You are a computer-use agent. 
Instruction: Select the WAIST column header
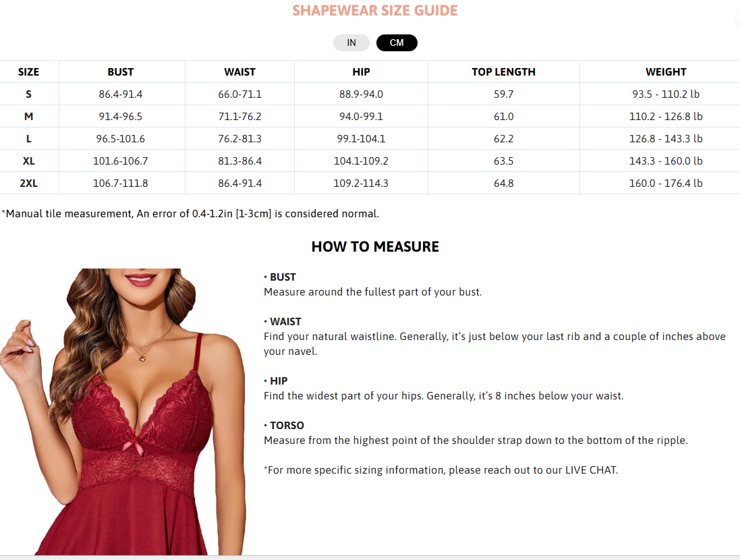[x=239, y=72]
